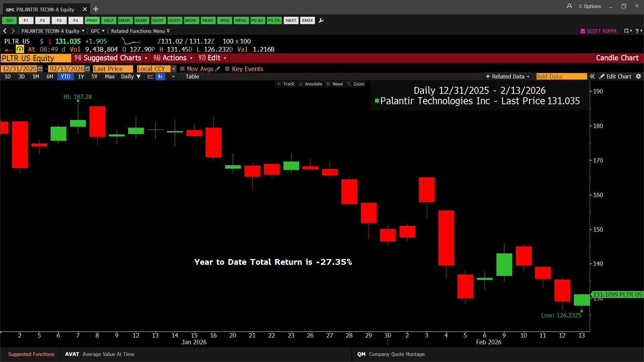Enable the Key Events checkbox
Screen dimensions: 644x362
(227, 69)
